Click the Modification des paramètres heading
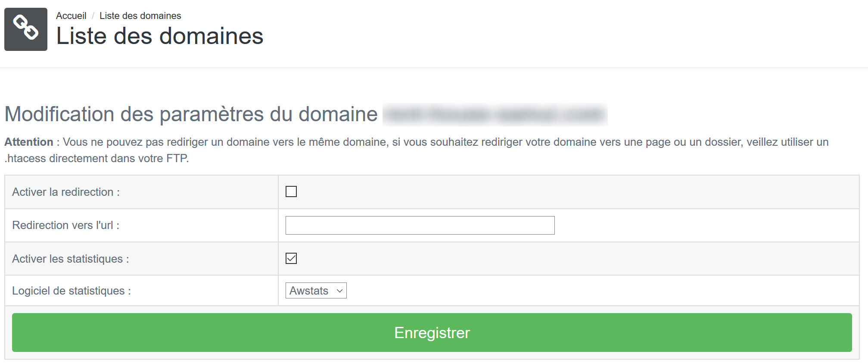Image resolution: width=868 pixels, height=364 pixels. click(191, 114)
